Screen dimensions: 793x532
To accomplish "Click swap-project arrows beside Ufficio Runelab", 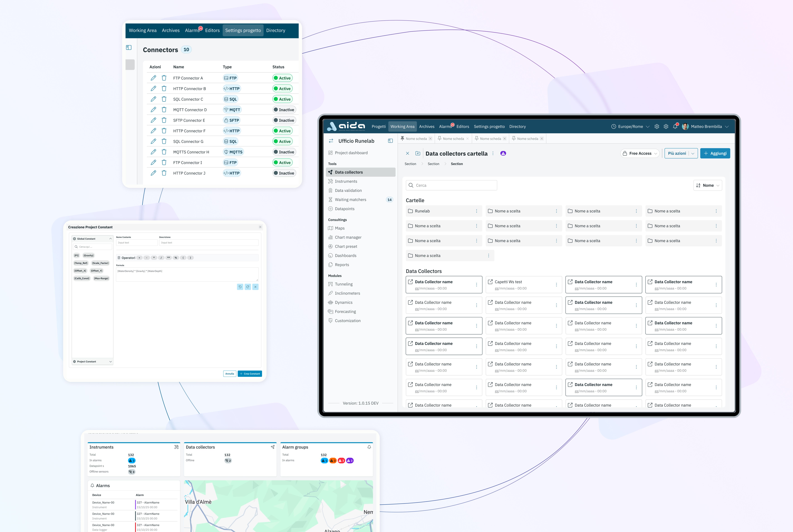I will (331, 141).
